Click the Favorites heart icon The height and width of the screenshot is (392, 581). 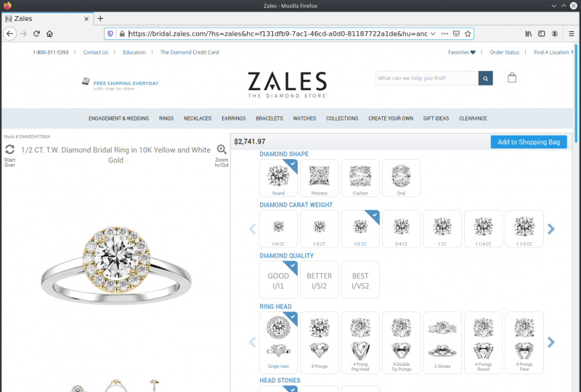click(473, 52)
